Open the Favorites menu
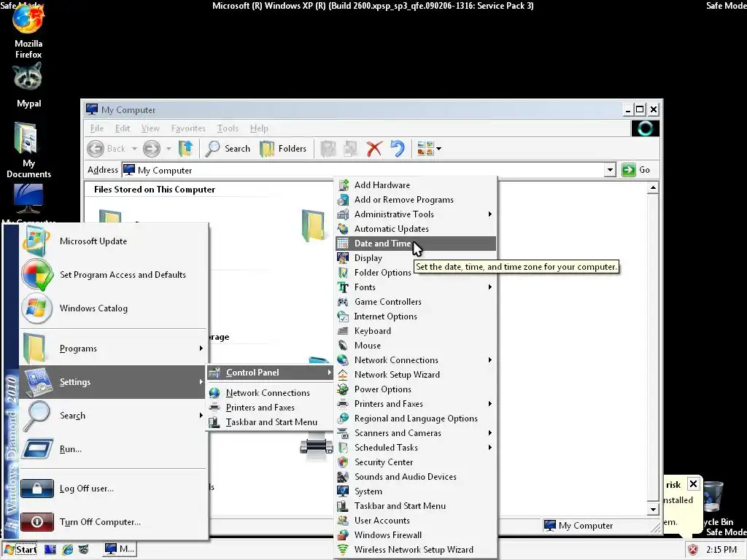 [188, 128]
